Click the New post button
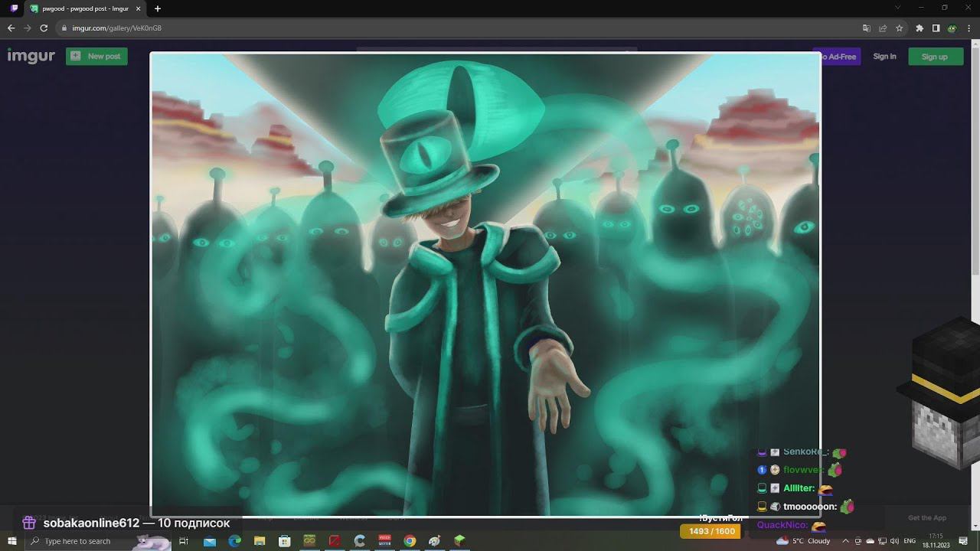This screenshot has height=551, width=980. tap(96, 56)
